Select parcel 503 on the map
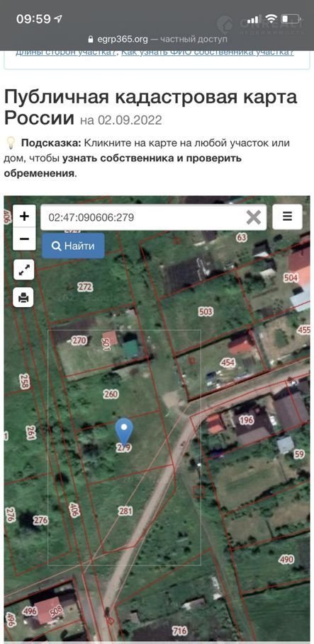 point(206,311)
